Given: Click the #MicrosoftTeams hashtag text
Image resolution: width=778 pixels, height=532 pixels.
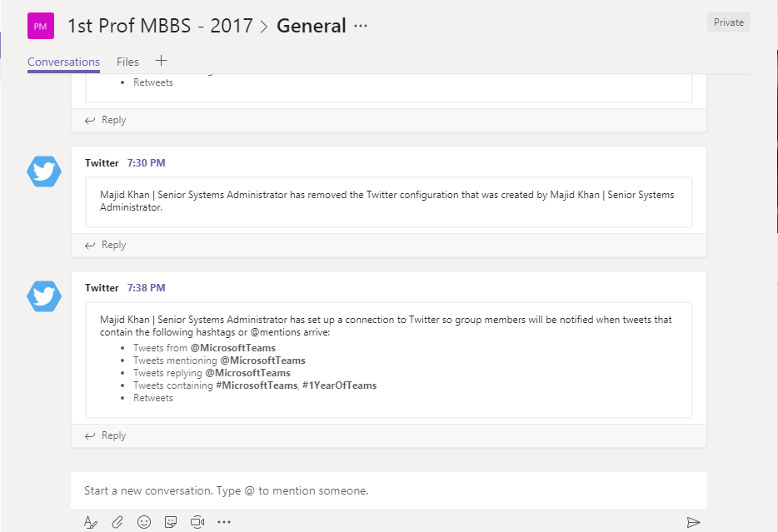Looking at the screenshot, I should point(257,385).
